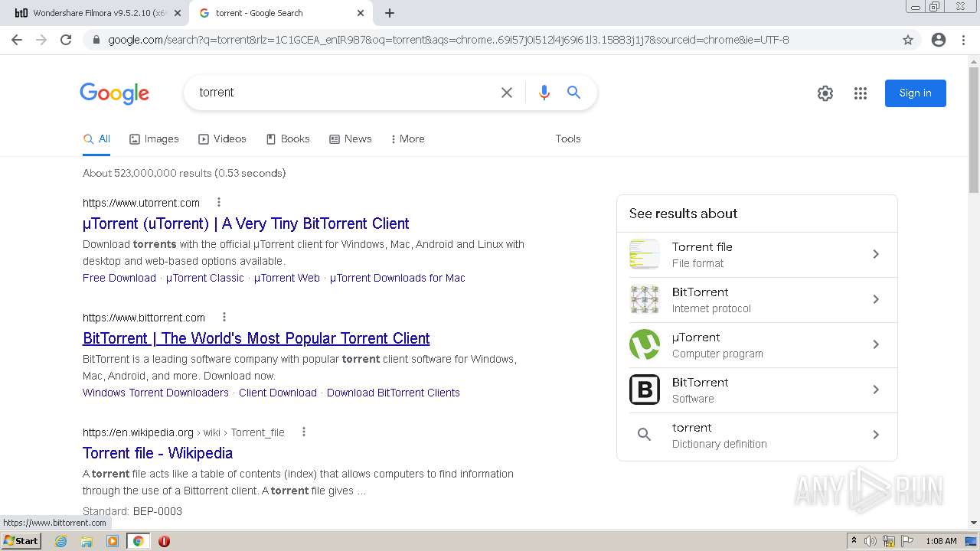Expand BitTorrent Internet protocol chevron

pos(876,299)
